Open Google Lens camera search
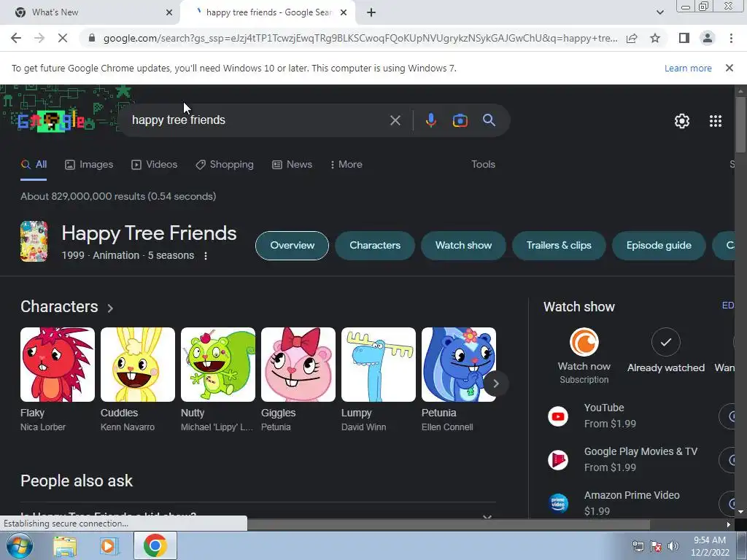The width and height of the screenshot is (747, 560). 460,120
